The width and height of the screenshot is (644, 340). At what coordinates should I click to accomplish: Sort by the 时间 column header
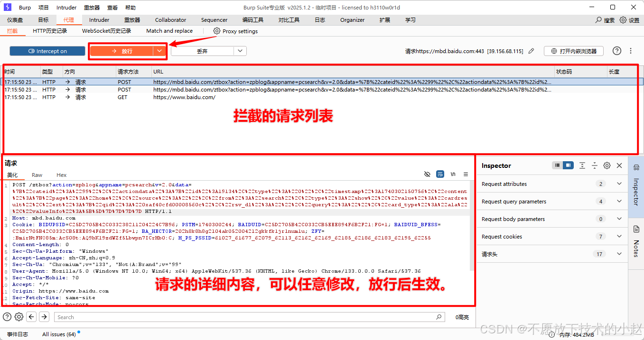coord(22,72)
